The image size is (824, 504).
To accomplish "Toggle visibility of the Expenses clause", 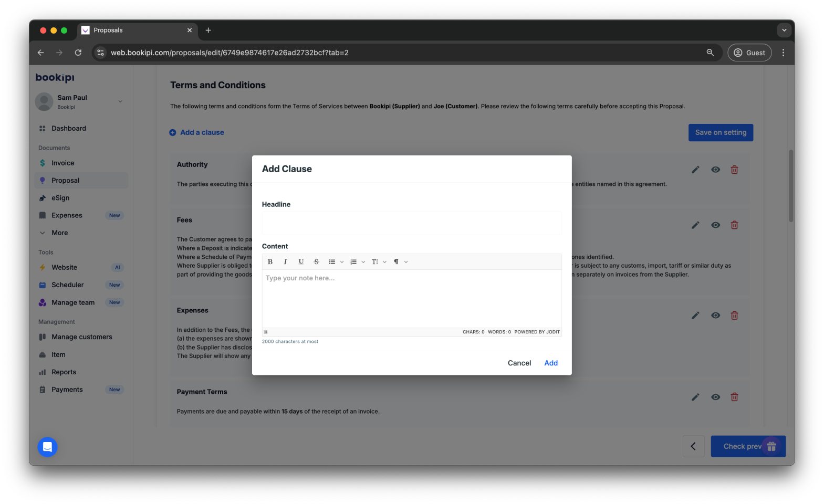I will [x=715, y=316].
